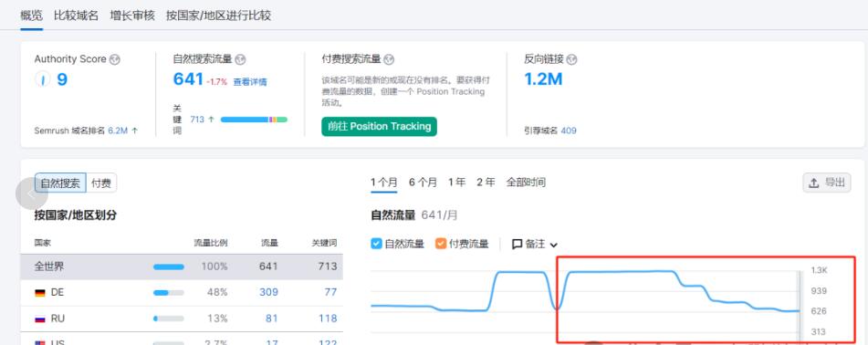The image size is (868, 345).
Task: Switch the toggle to 付费
Action: (101, 183)
